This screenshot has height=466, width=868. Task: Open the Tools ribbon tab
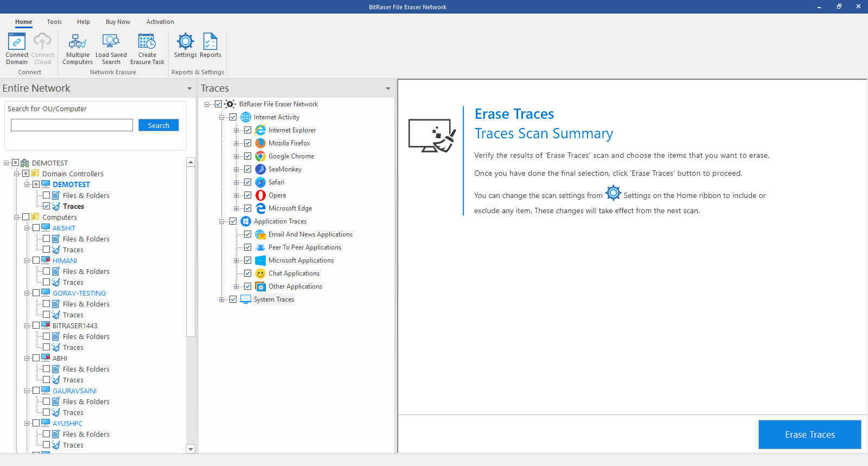click(54, 22)
